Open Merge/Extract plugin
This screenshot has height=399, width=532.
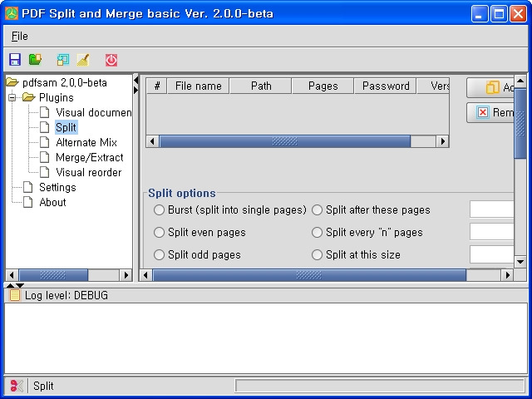click(x=90, y=157)
